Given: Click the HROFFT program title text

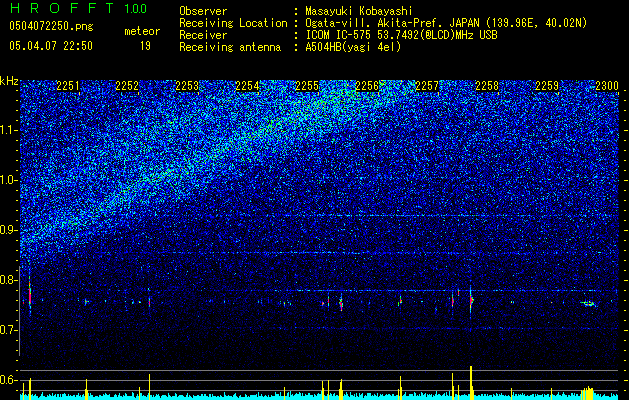Looking at the screenshot, I should click(x=62, y=8).
